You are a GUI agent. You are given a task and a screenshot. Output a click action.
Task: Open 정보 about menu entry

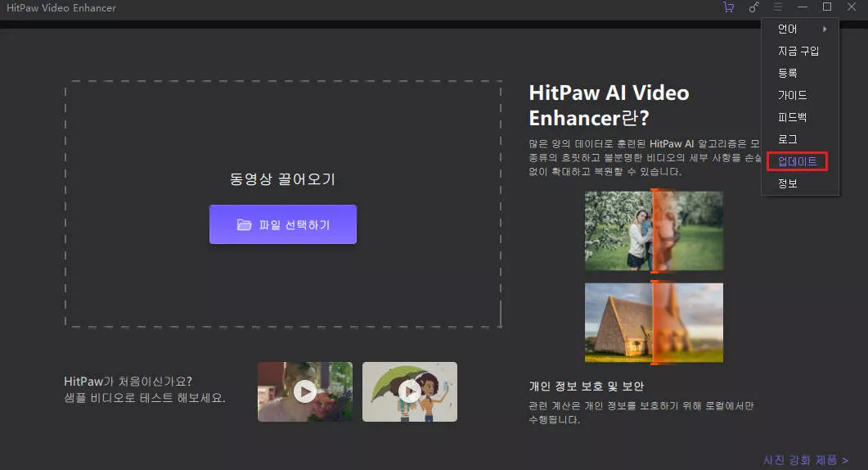[800, 183]
